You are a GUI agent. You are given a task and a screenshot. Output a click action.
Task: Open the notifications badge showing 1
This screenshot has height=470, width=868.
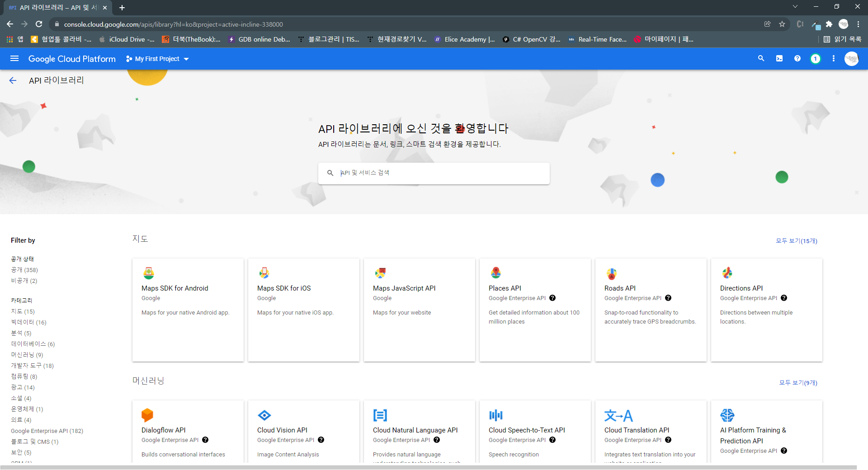click(x=816, y=59)
